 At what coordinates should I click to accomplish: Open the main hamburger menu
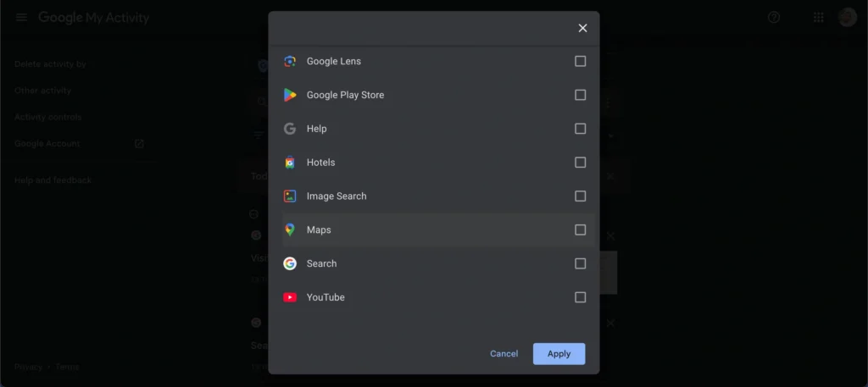coord(21,18)
